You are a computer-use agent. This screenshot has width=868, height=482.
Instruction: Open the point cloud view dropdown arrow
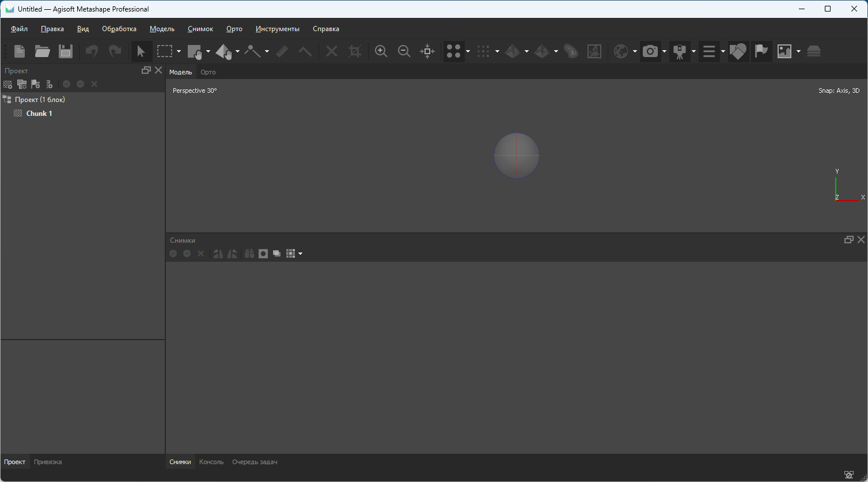click(x=468, y=51)
